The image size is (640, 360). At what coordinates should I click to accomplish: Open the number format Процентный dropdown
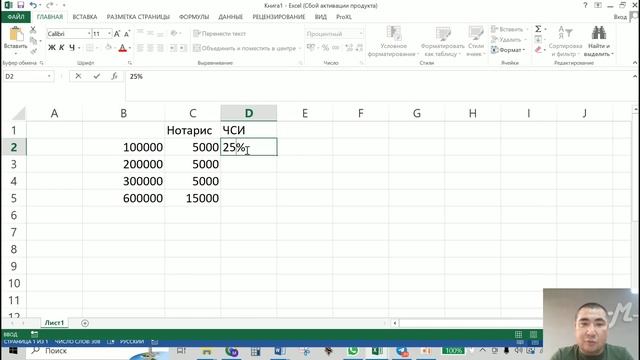click(361, 33)
